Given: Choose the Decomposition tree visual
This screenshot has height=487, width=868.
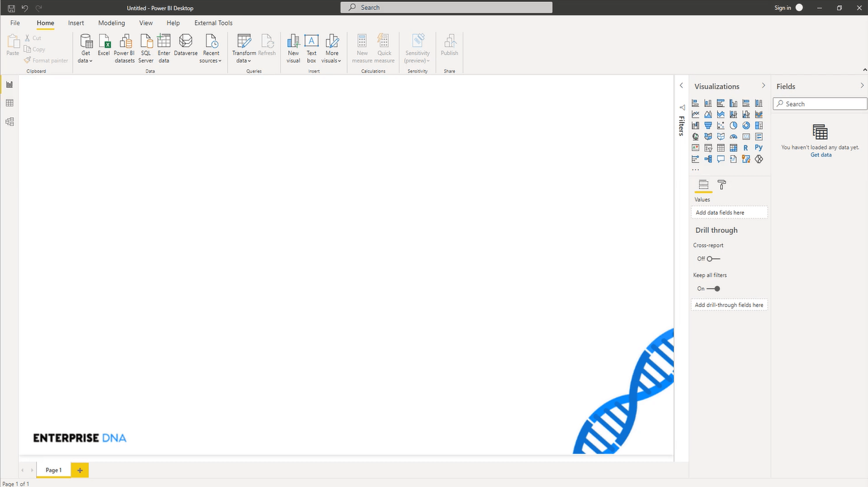Looking at the screenshot, I should (x=708, y=159).
